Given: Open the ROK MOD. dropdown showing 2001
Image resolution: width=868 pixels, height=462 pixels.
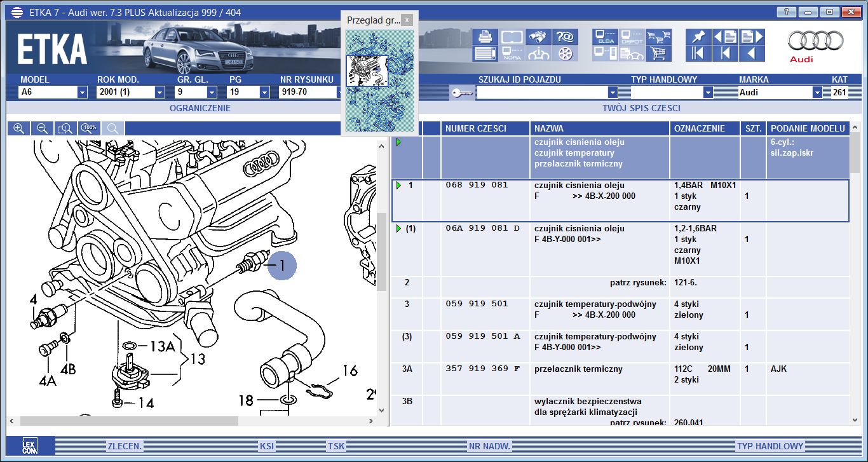Looking at the screenshot, I should coord(159,92).
